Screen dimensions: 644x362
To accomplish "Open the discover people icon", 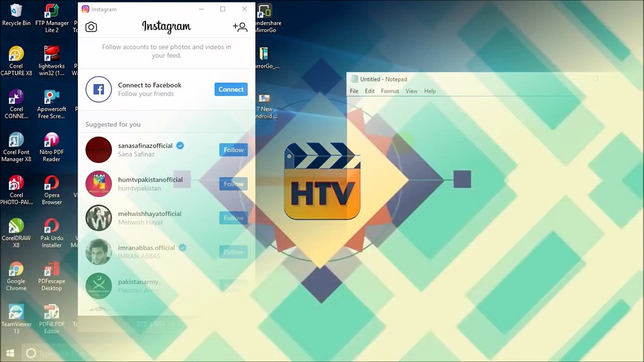I will [240, 27].
